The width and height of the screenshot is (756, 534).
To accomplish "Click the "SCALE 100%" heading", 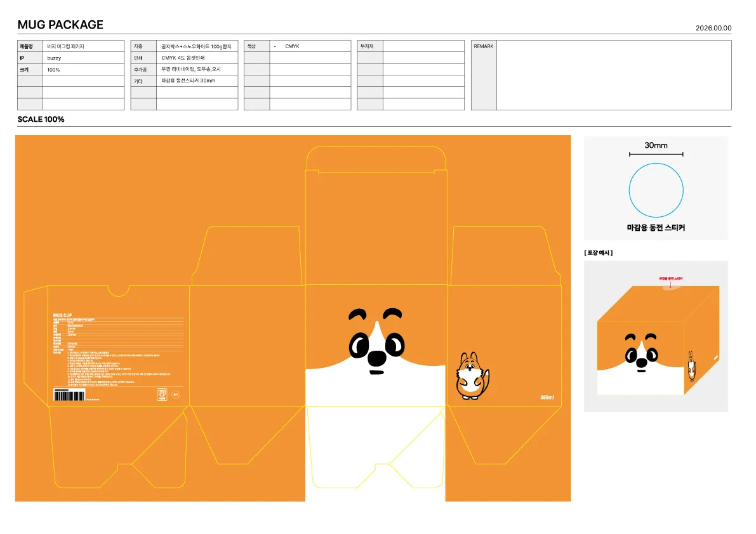I will click(x=41, y=119).
